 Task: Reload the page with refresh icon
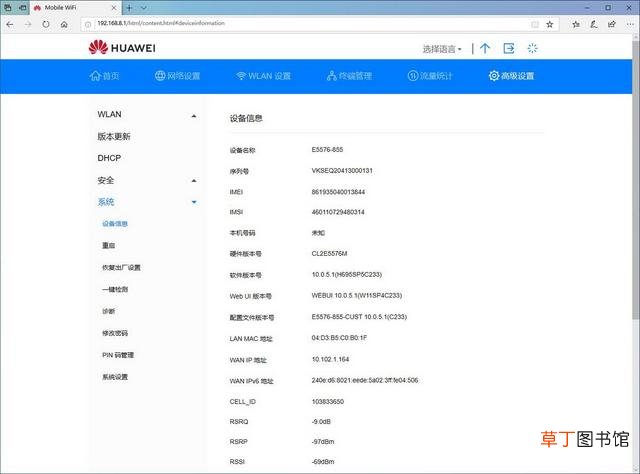(46, 24)
